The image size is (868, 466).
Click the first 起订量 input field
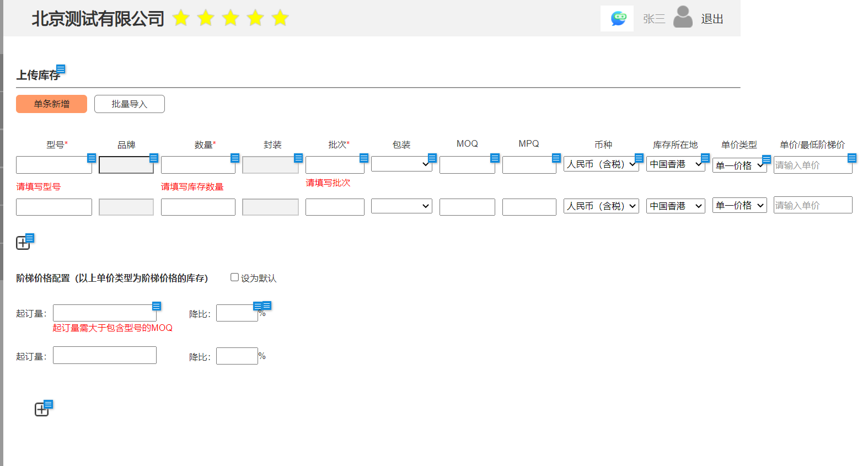(104, 313)
